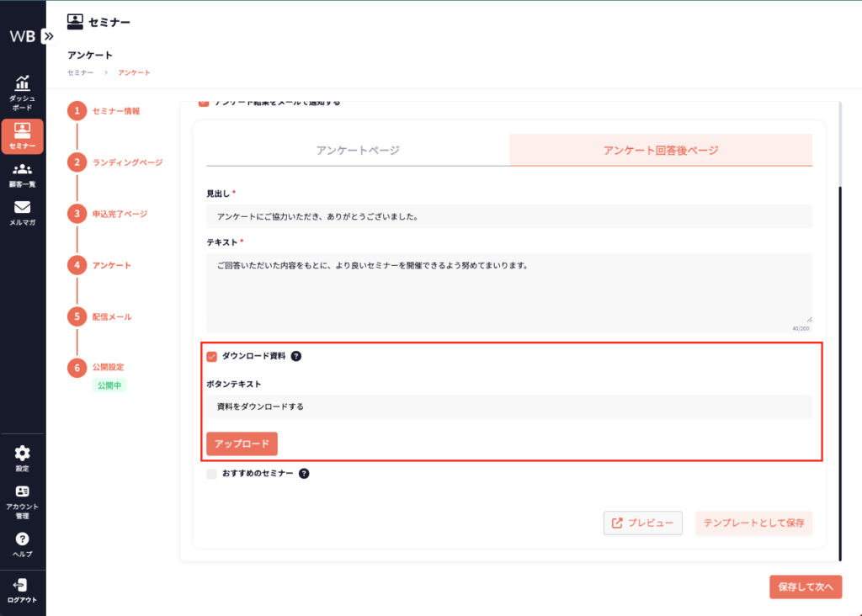Image resolution: width=862 pixels, height=616 pixels.
Task: Uncheck the ダウンロード資料 checkbox
Action: 212,356
